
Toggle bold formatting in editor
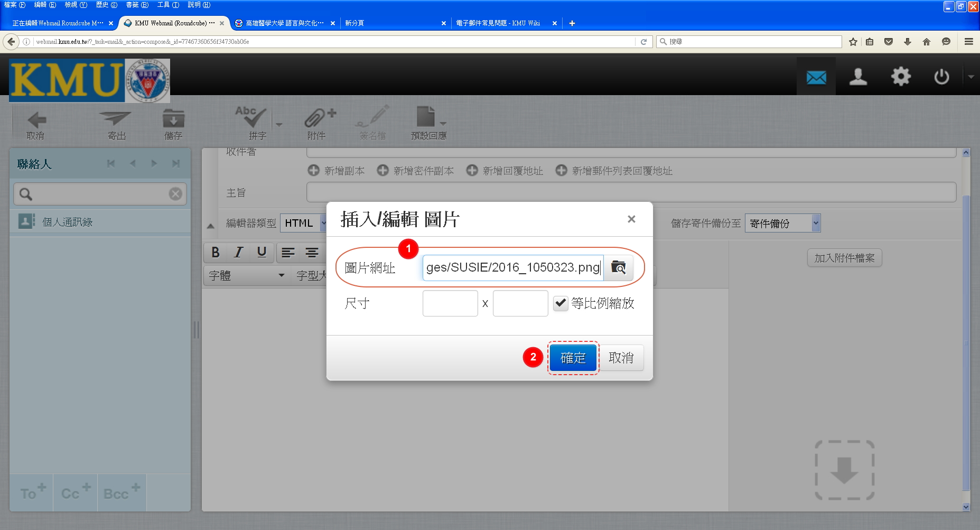(x=216, y=252)
